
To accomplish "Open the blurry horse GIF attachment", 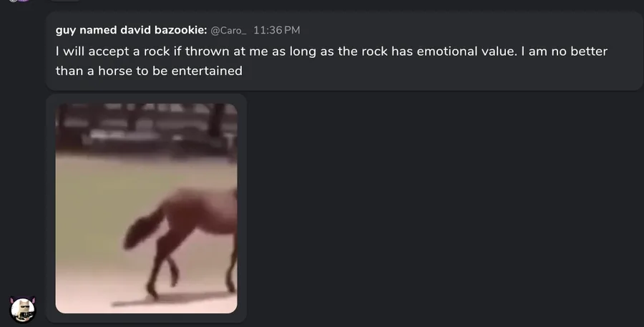I will click(146, 208).
